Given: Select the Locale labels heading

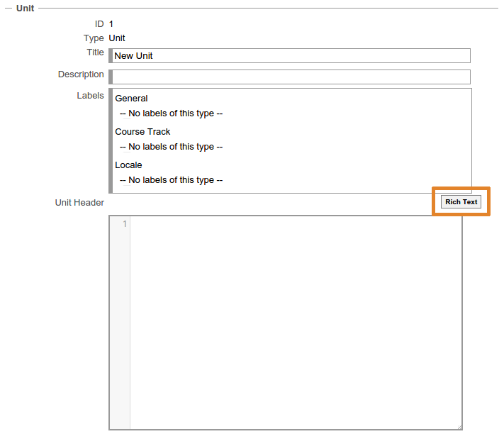Looking at the screenshot, I should 128,165.
